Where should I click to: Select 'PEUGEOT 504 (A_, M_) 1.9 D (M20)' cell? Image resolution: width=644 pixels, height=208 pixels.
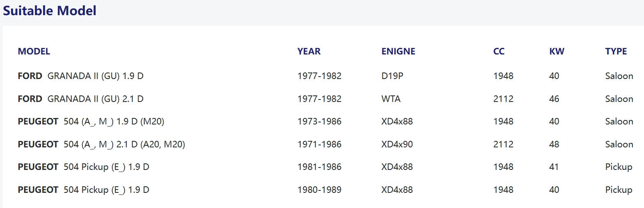pos(91,122)
